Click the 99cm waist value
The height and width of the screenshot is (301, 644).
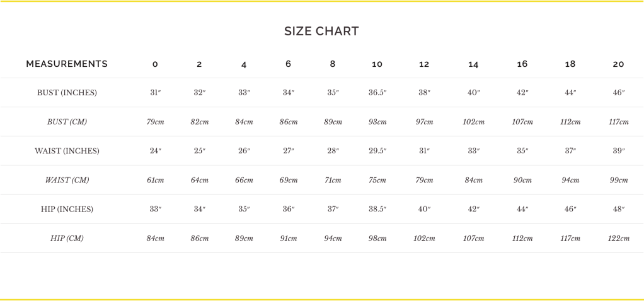pos(618,180)
